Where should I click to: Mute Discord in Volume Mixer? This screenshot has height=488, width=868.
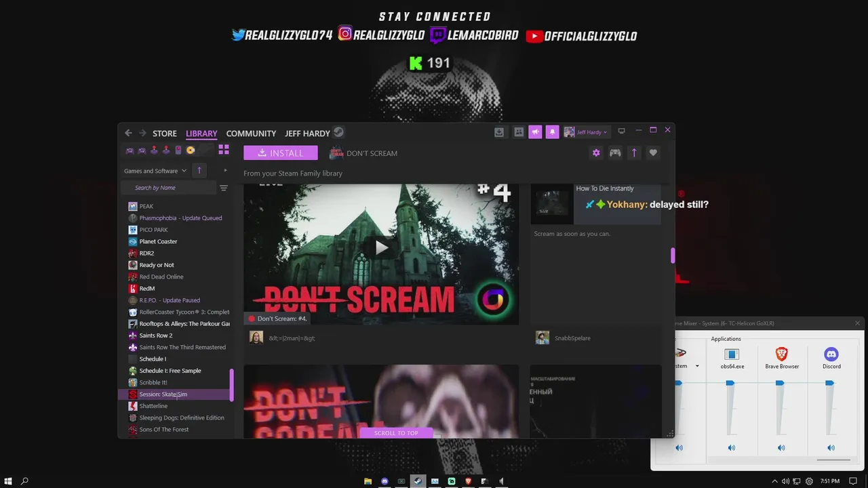click(x=831, y=448)
